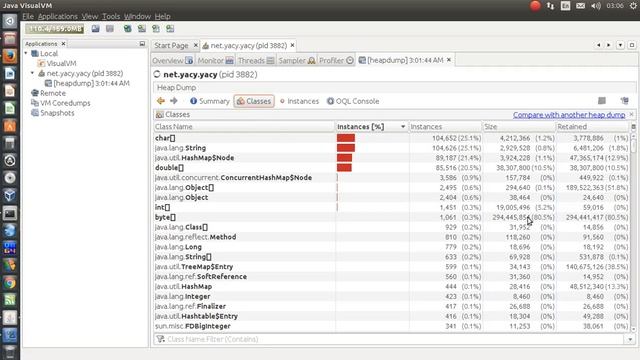Image resolution: width=640 pixels, height=360 pixels.
Task: Click the tree-view icon beside the heap dump toolbar
Action: pyautogui.click(x=624, y=101)
